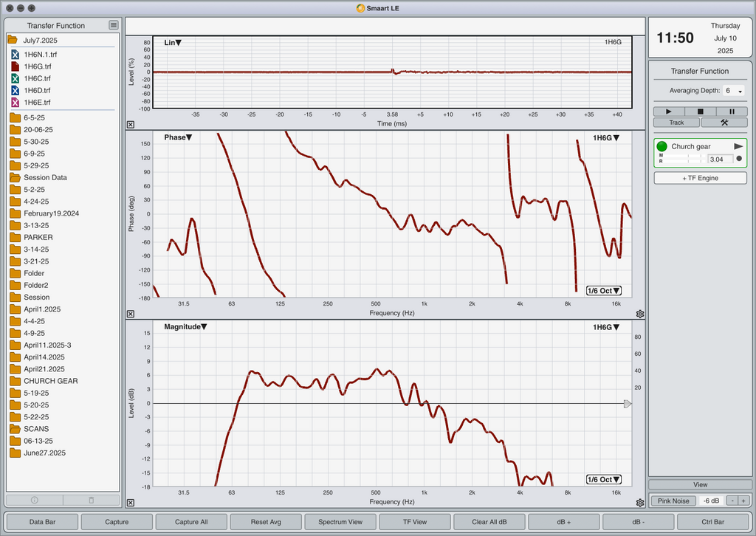This screenshot has width=756, height=536.
Task: Click the dB + button
Action: [563, 521]
